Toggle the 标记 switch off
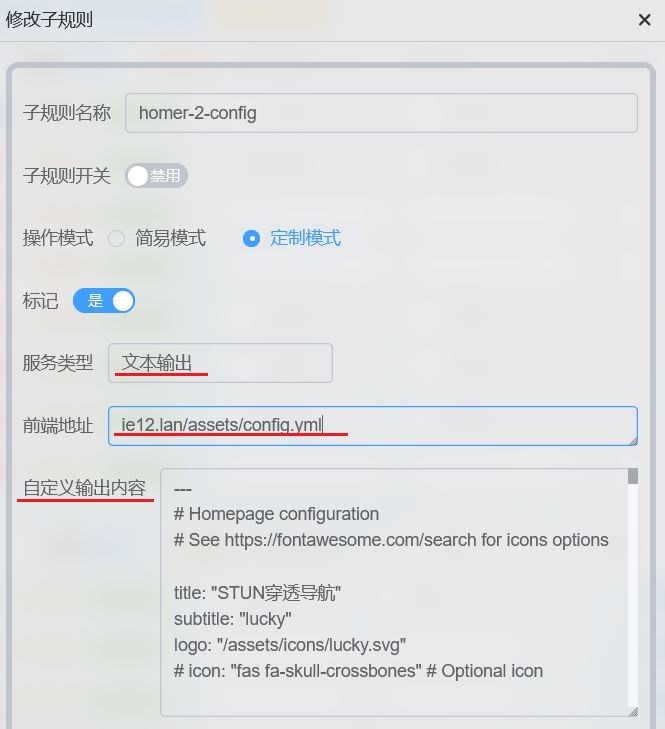Viewport: 665px width, 729px height. [x=104, y=300]
